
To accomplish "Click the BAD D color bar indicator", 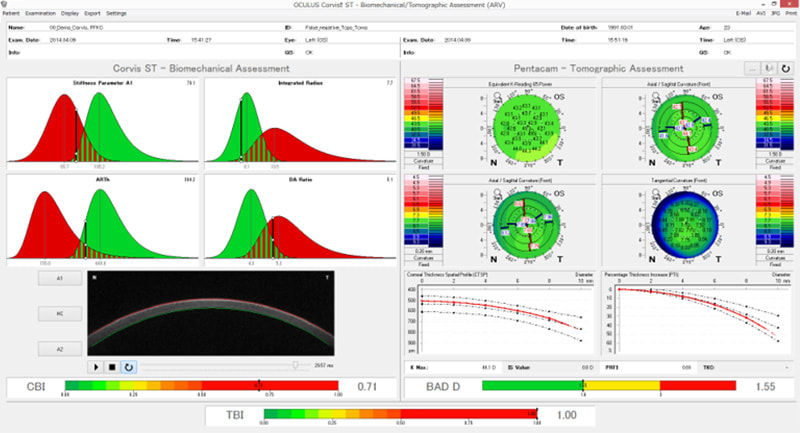I will tap(609, 386).
